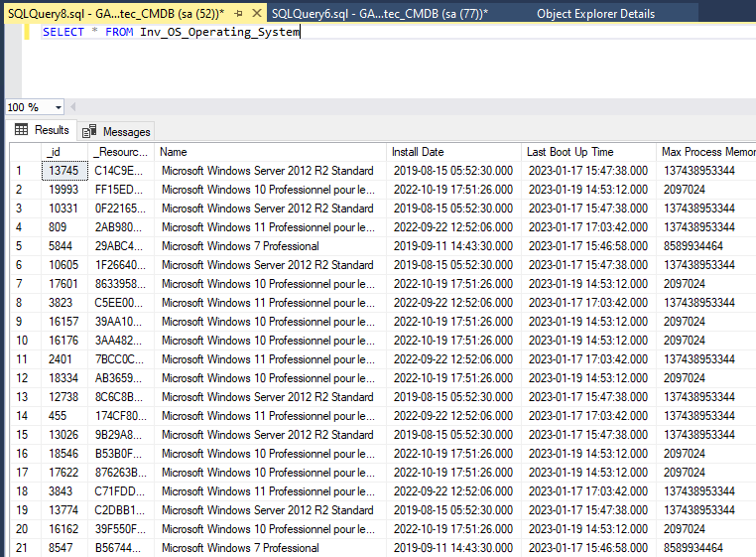The image size is (756, 557).
Task: Click memory value 8589934464 in row 5
Action: tap(705, 246)
